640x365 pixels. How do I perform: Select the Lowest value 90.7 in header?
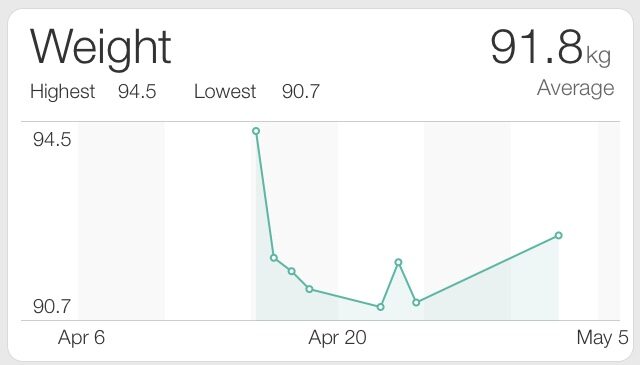tap(301, 91)
